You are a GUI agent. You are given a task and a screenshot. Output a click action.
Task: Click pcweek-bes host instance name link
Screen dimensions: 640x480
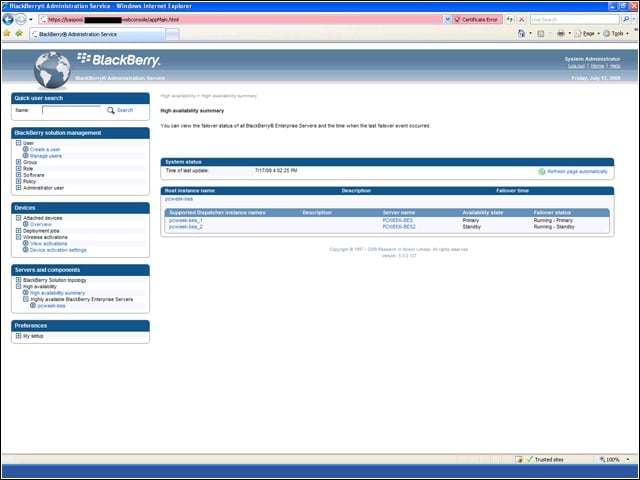pos(179,199)
